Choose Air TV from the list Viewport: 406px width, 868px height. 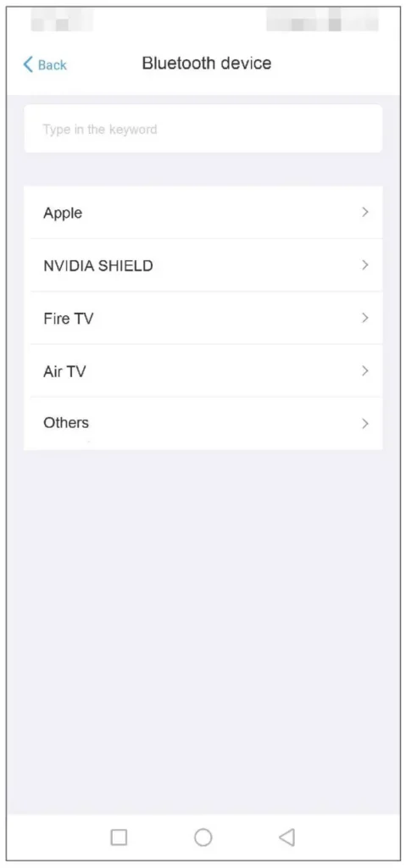tap(203, 370)
